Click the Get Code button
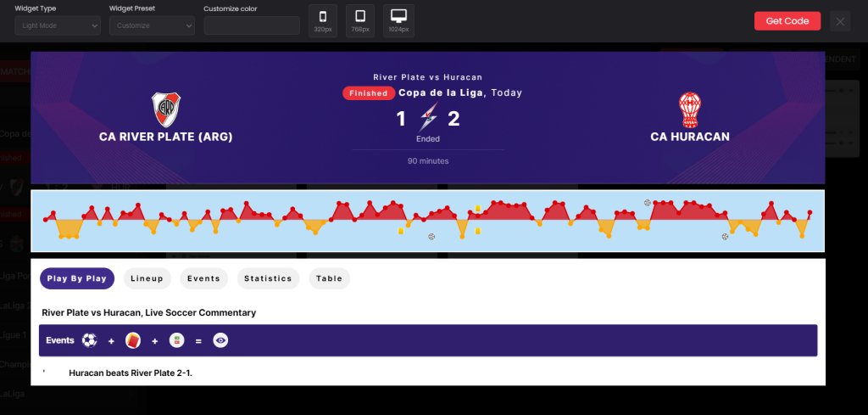 787,21
